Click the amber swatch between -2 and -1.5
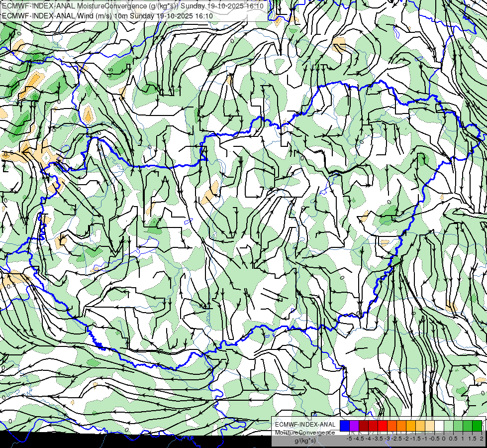The width and height of the screenshot is (487, 448). [x=411, y=426]
